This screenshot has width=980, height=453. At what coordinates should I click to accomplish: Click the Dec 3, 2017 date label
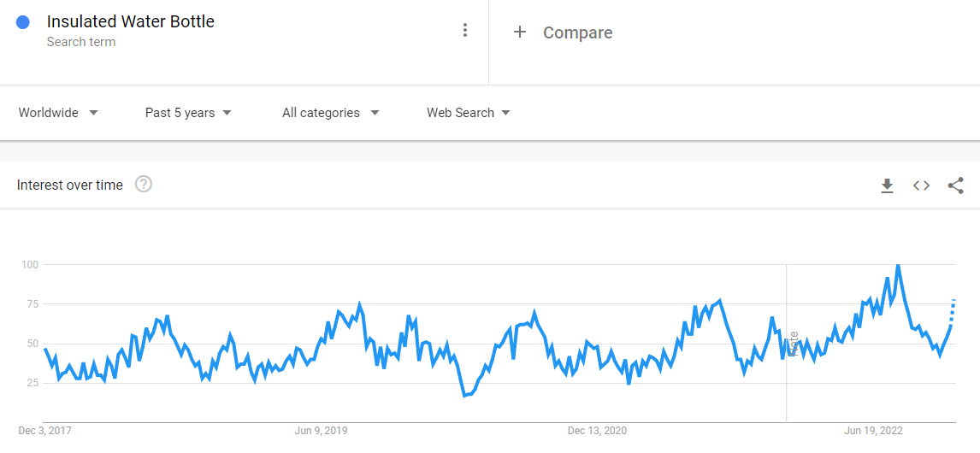45,431
